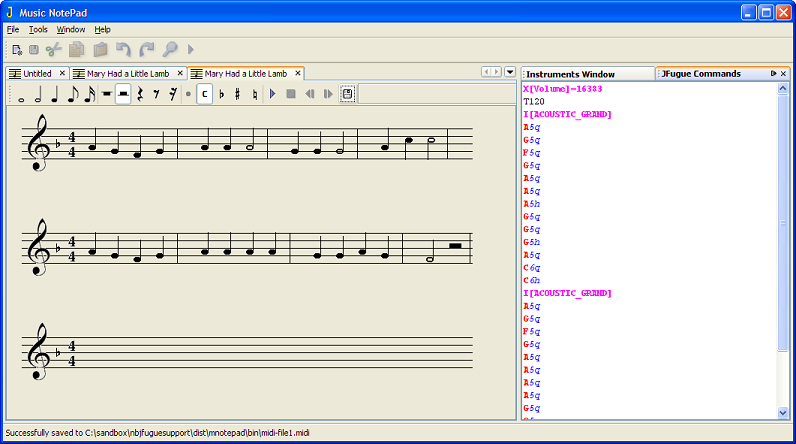Click the JFugue Commands vertical scrollbar thumb

pos(783,222)
